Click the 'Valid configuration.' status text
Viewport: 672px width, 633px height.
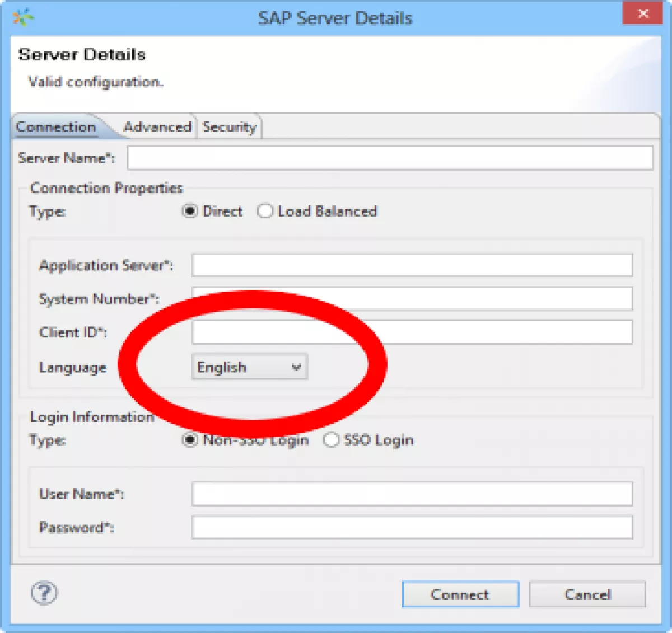point(96,82)
